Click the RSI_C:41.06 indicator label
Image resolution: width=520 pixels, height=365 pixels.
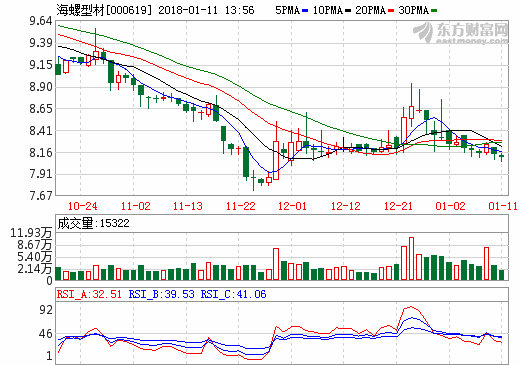click(x=233, y=294)
